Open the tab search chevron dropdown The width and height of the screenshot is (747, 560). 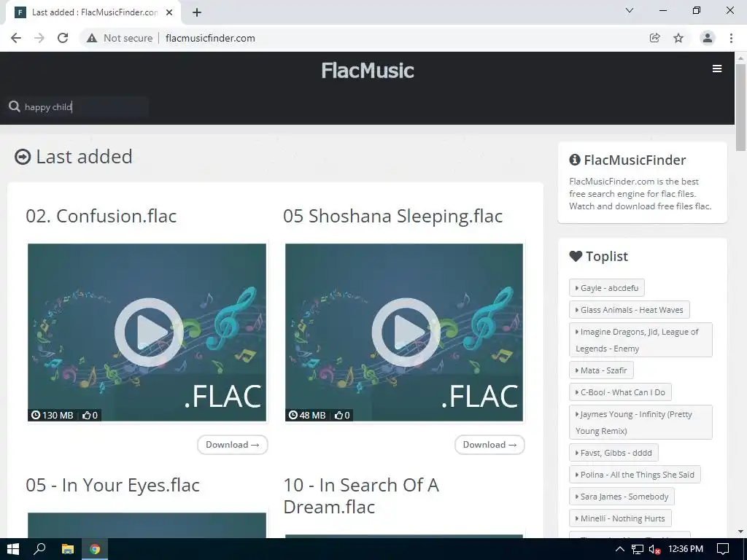pyautogui.click(x=630, y=10)
